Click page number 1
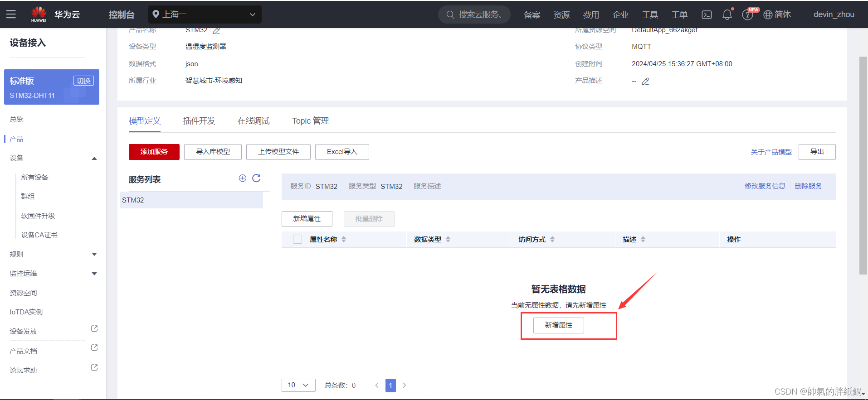The image size is (868, 400). click(x=390, y=386)
